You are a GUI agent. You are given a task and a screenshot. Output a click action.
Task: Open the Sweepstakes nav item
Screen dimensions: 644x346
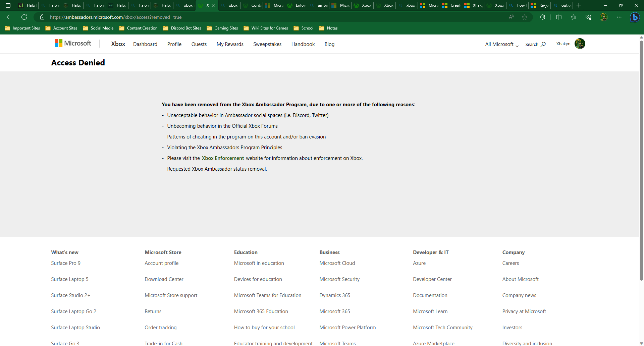[267, 44]
